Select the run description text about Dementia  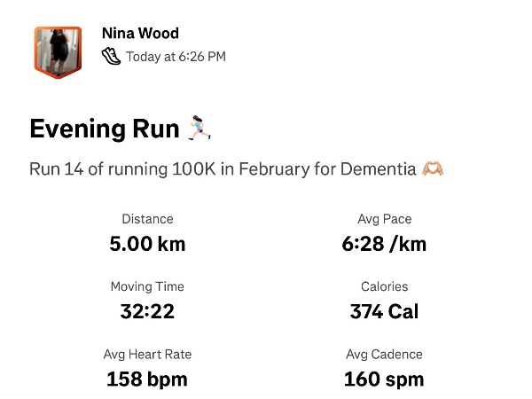[222, 168]
